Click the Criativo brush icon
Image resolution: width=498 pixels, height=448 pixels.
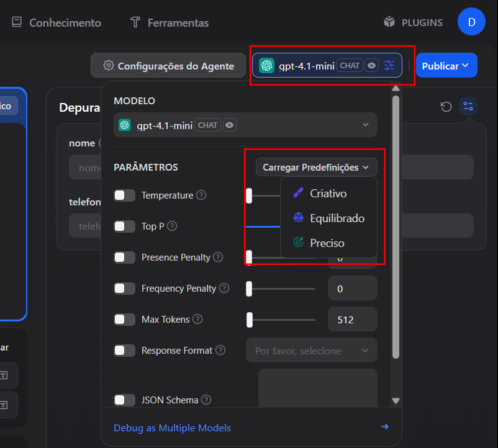(x=298, y=192)
